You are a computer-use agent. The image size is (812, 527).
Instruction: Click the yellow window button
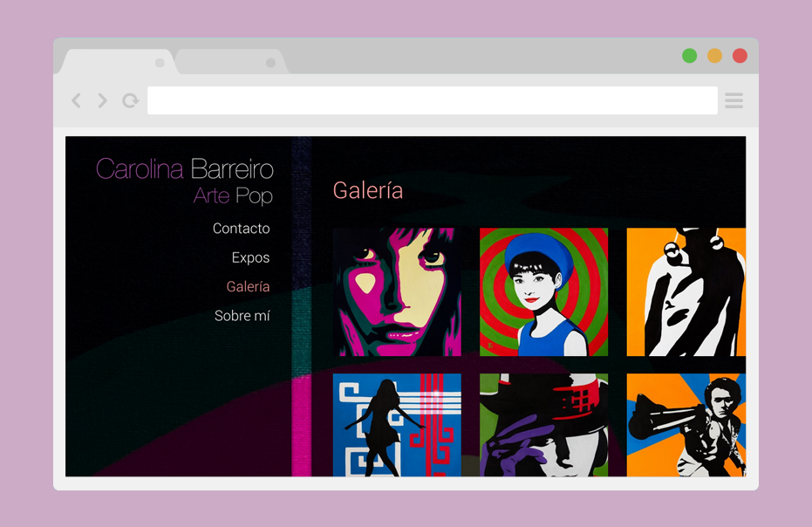[714, 56]
